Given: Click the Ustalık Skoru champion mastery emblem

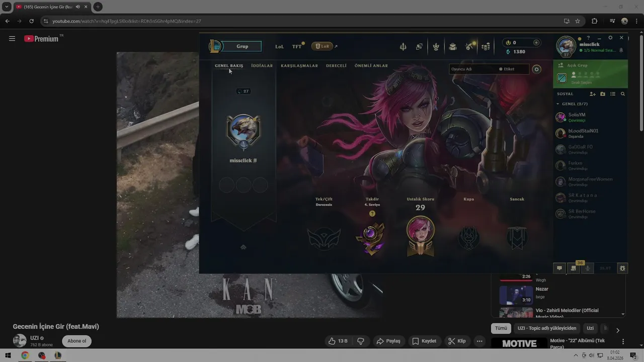Looking at the screenshot, I should 420,235.
